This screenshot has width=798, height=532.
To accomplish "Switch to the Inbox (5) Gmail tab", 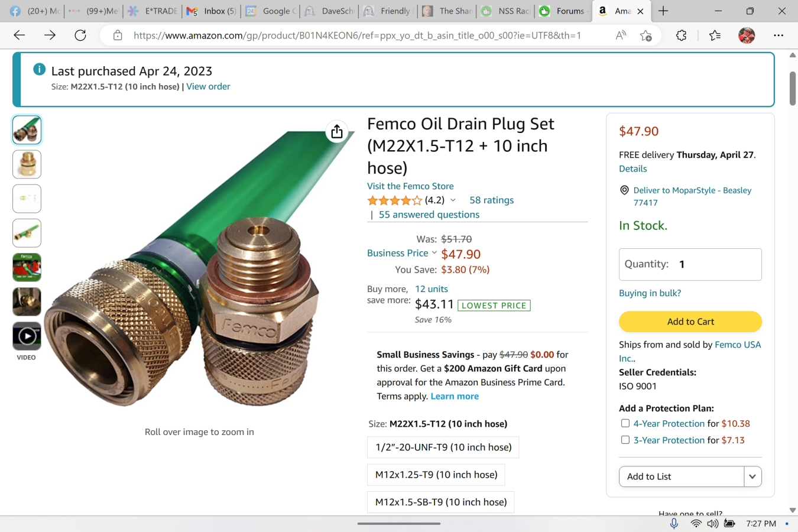I will tap(212, 11).
